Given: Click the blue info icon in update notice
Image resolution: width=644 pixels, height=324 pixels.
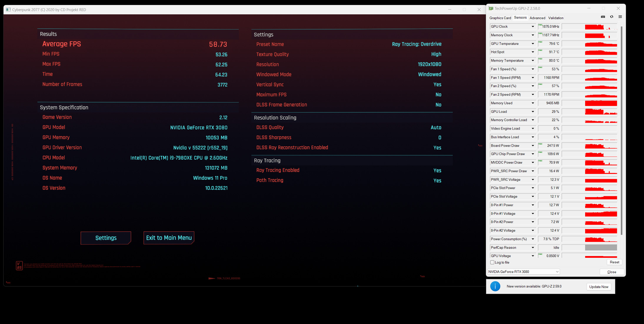Looking at the screenshot, I should [x=495, y=286].
